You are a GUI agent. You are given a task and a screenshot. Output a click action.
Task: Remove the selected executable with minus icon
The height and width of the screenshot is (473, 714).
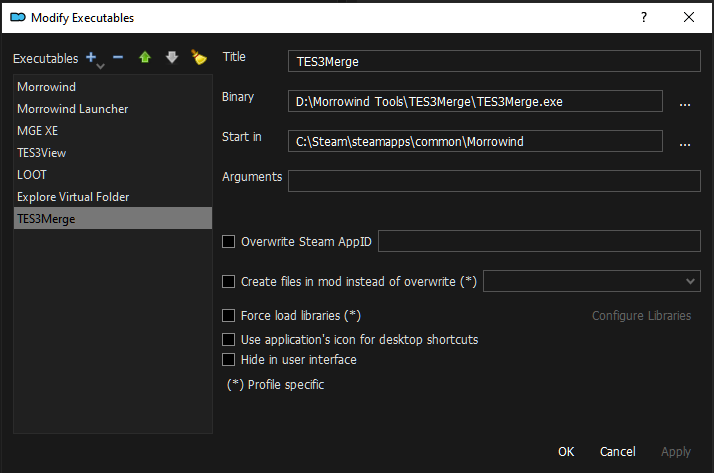coord(118,58)
